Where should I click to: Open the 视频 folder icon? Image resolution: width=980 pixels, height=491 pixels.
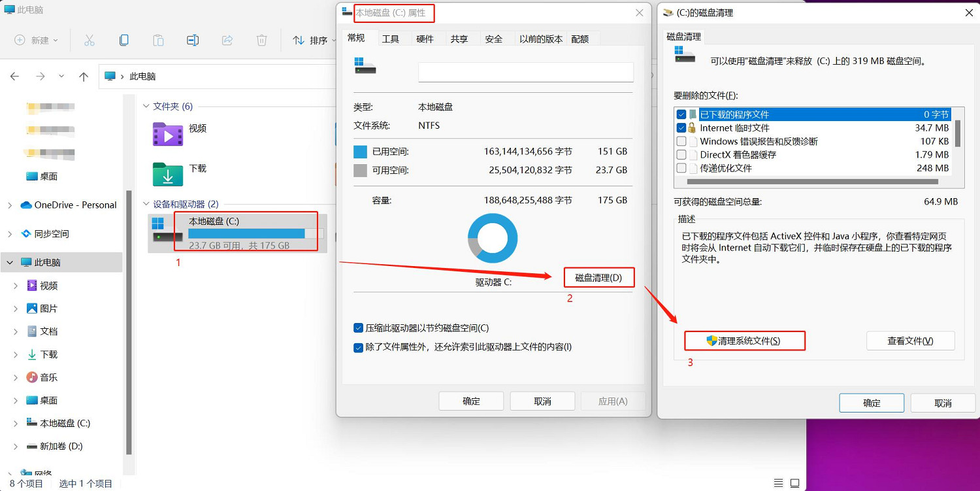pos(168,135)
